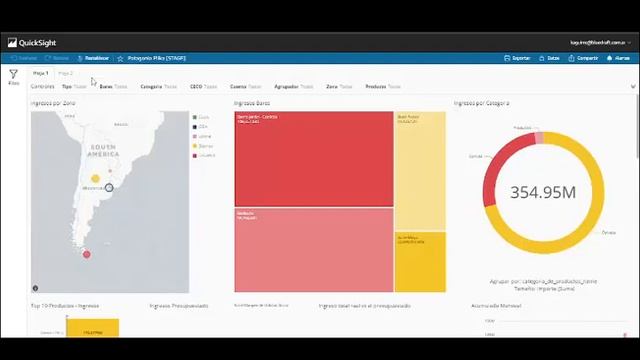This screenshot has height=360, width=640.
Task: Switch to the Hoja 1 sheet tab
Action: tap(41, 73)
